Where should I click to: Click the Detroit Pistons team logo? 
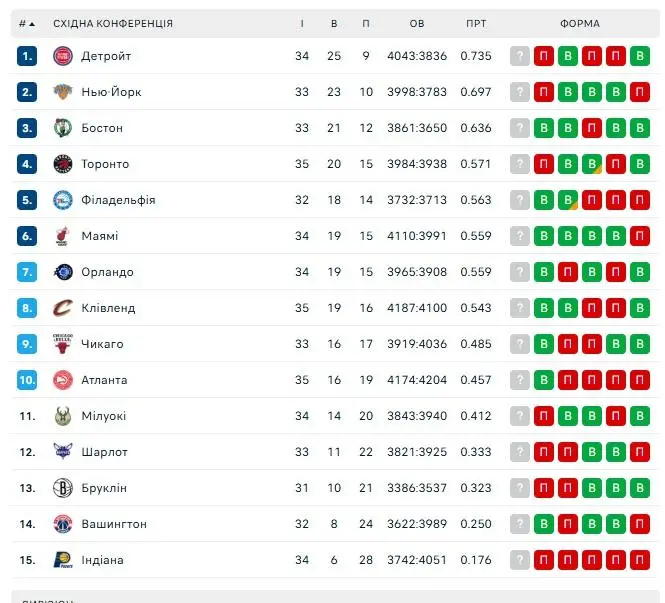click(63, 56)
